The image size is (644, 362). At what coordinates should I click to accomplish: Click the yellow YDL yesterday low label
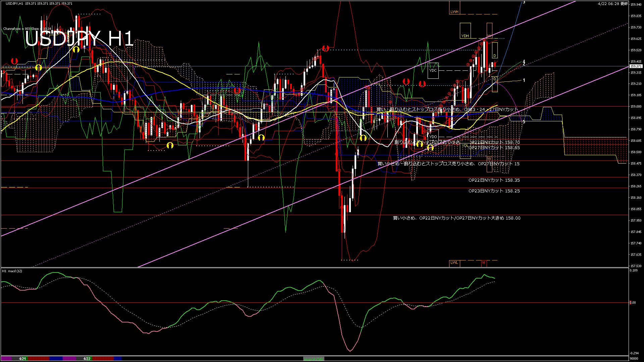pyautogui.click(x=465, y=145)
